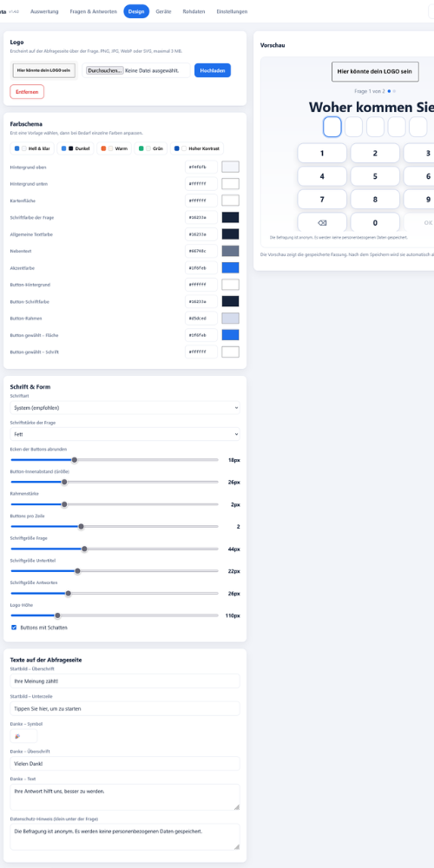Click the Rahmenstärke slider

tap(115, 504)
